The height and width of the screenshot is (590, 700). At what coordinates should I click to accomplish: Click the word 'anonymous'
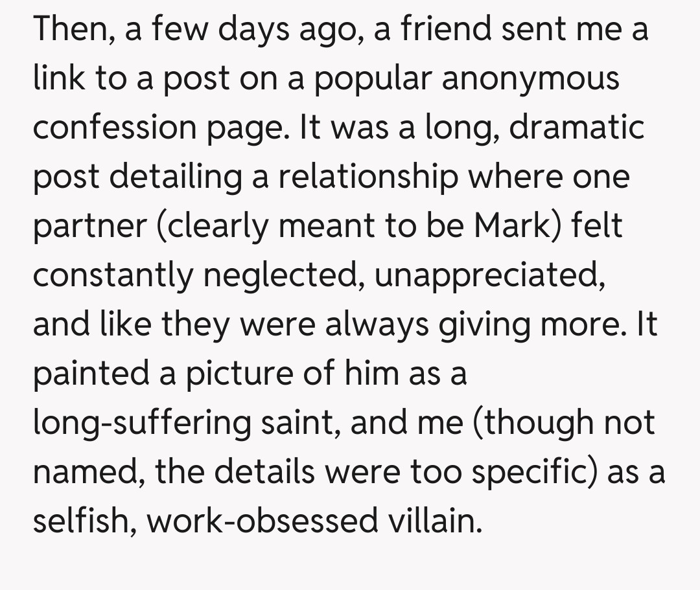[x=530, y=77]
